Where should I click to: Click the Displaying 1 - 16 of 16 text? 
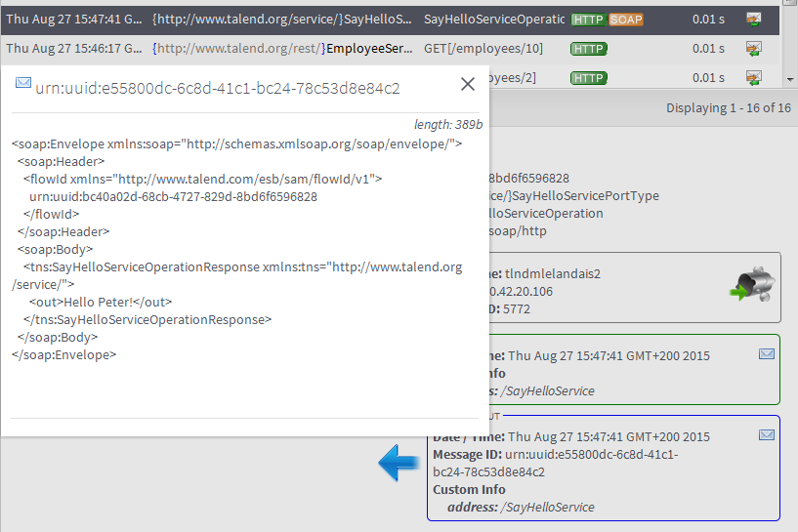coord(729,107)
